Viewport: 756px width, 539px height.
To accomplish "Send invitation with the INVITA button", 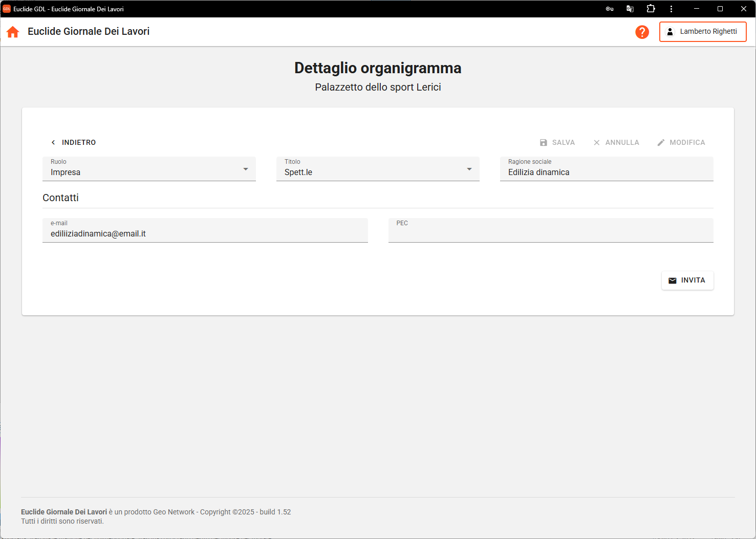I will (687, 281).
